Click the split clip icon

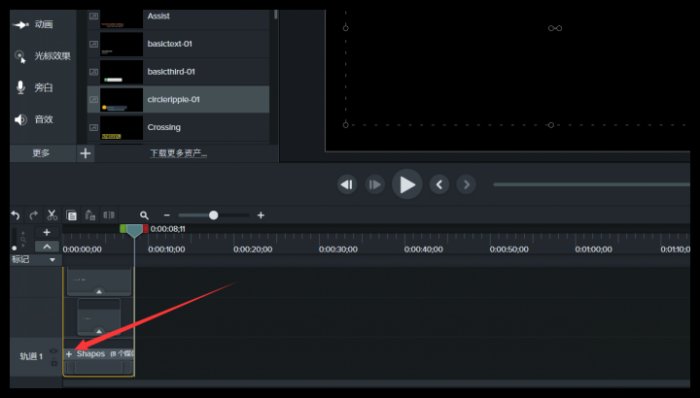coord(108,216)
